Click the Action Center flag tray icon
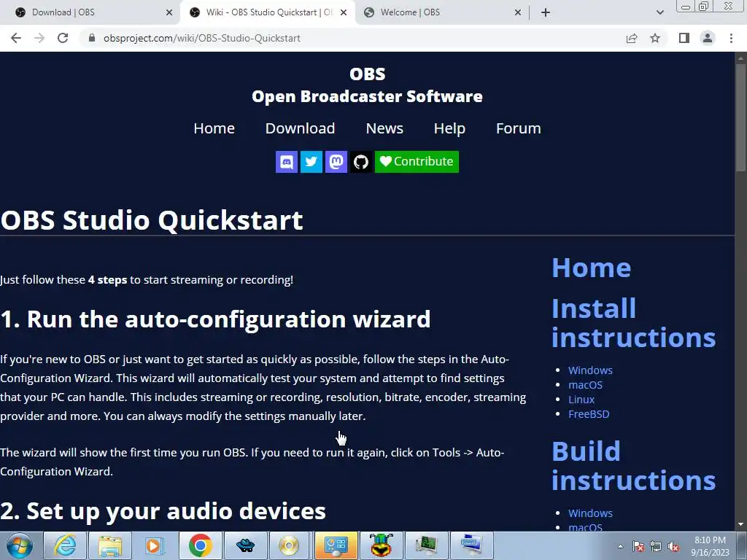 pyautogui.click(x=638, y=546)
